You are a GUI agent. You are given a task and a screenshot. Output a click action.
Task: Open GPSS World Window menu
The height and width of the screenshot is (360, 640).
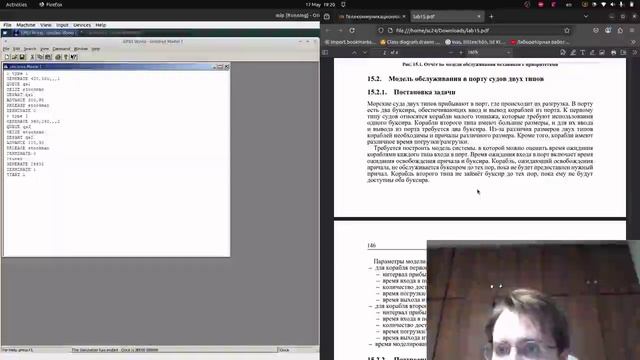coord(81,49)
